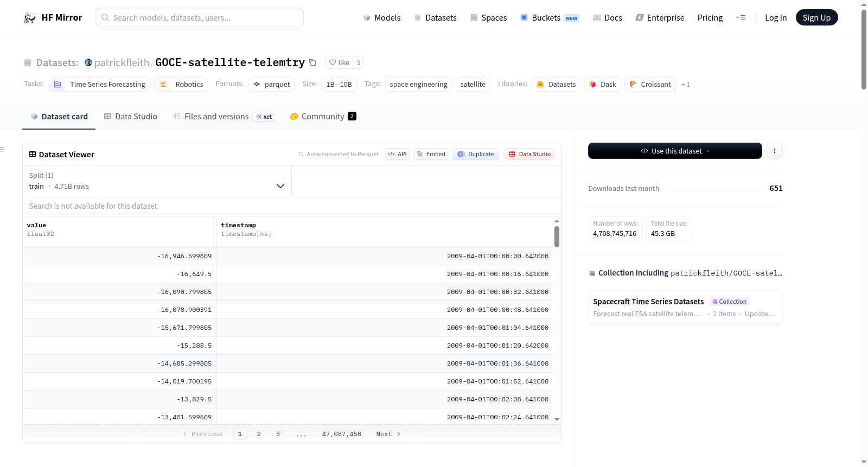Open the Models navigation item
The height and width of the screenshot is (467, 868).
tap(382, 18)
